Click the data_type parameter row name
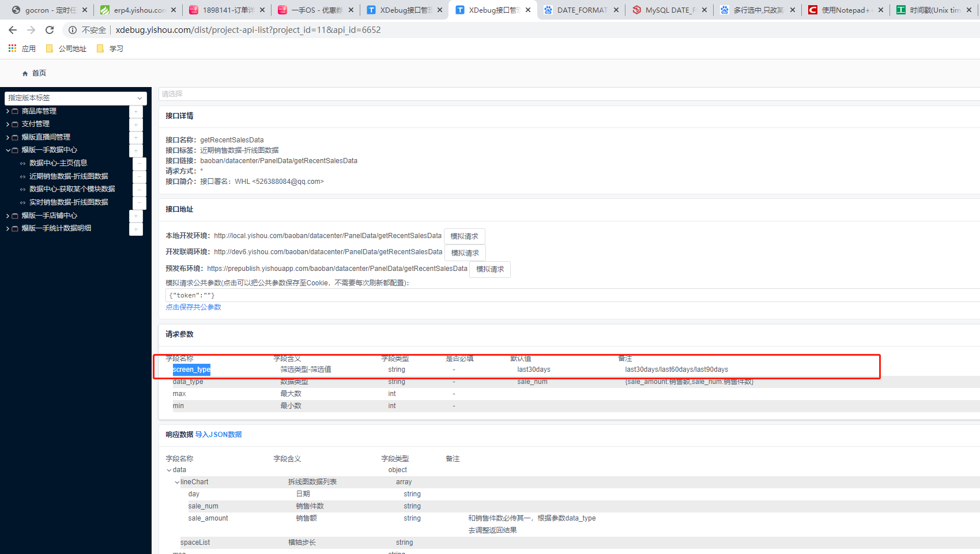The image size is (980, 554). pos(188,382)
